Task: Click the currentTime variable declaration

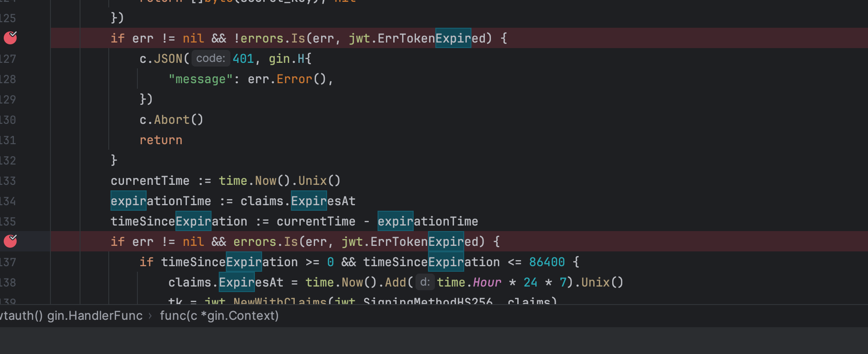Action: 150,181
